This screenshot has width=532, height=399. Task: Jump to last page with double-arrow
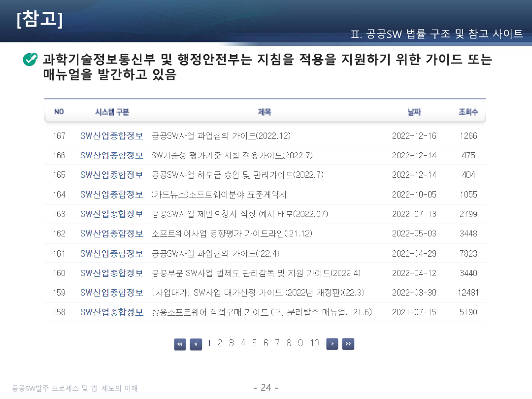(348, 344)
